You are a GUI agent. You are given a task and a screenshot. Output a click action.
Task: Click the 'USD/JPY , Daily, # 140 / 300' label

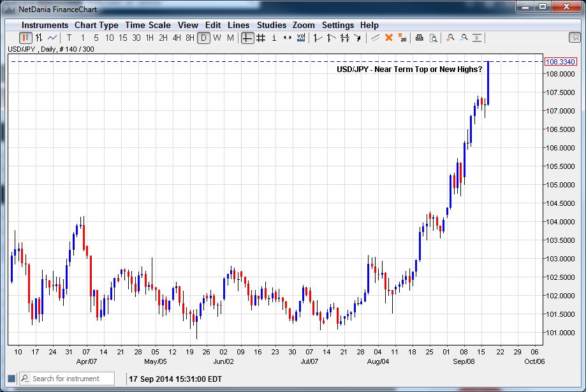click(x=51, y=49)
